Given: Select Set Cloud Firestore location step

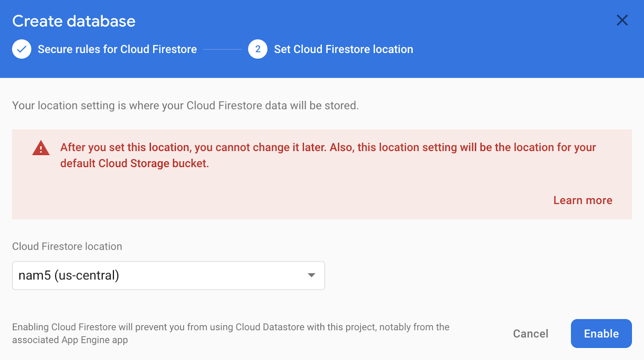Looking at the screenshot, I should [343, 49].
